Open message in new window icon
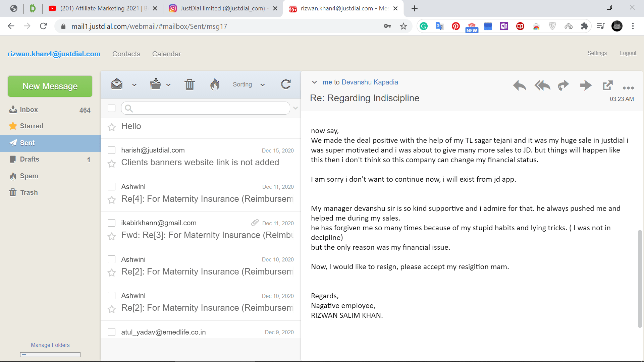644x362 pixels. pos(607,85)
